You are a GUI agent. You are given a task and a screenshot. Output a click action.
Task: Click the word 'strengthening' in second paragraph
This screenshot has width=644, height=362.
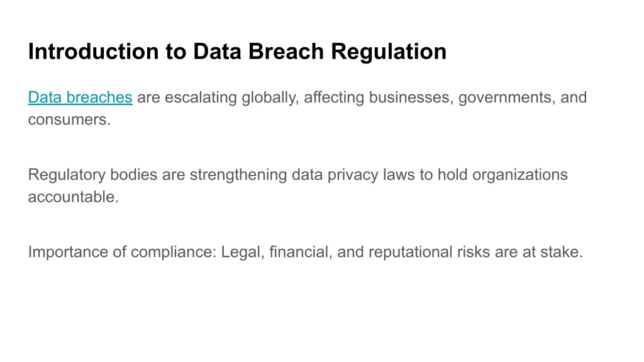tap(238, 175)
